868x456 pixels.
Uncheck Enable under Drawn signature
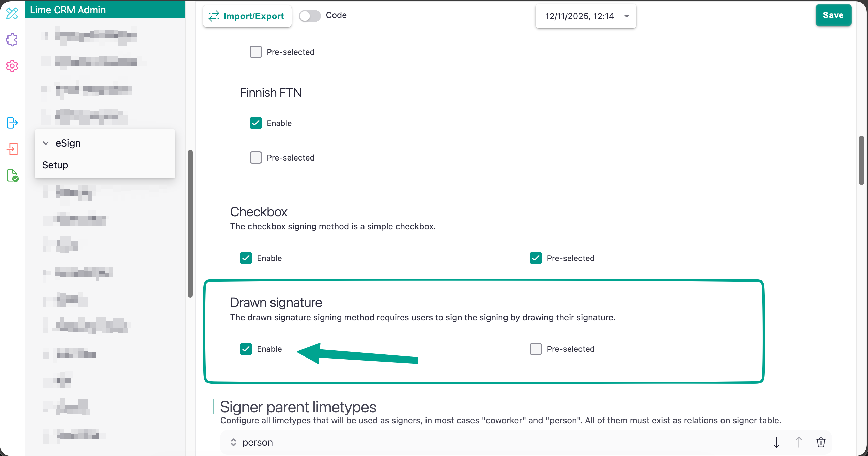246,349
